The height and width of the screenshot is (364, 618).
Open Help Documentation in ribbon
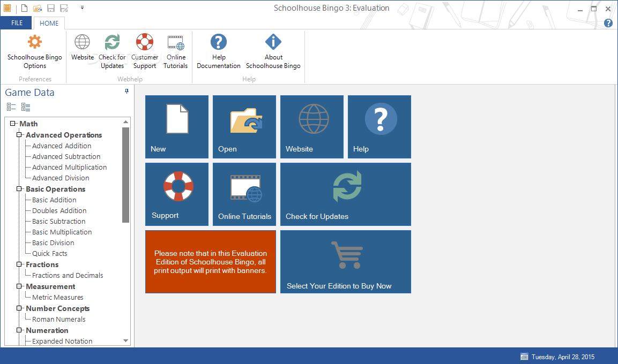click(219, 51)
